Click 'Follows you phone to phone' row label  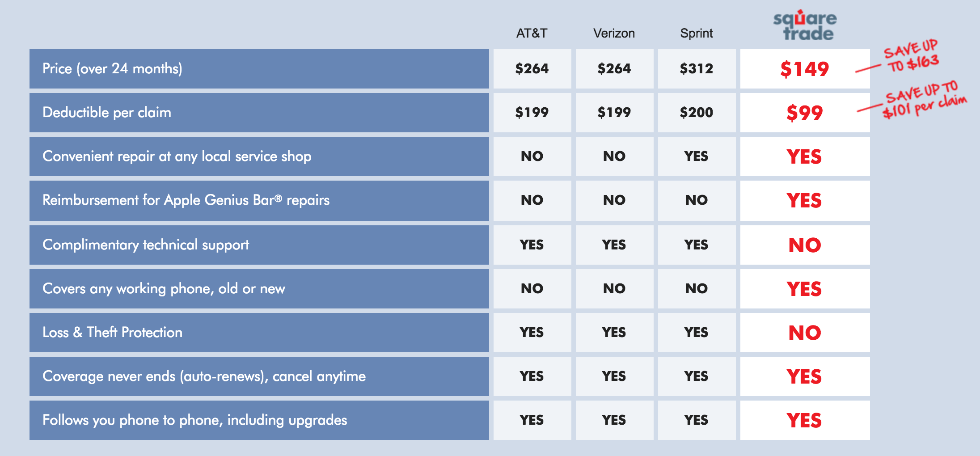pyautogui.click(x=194, y=420)
